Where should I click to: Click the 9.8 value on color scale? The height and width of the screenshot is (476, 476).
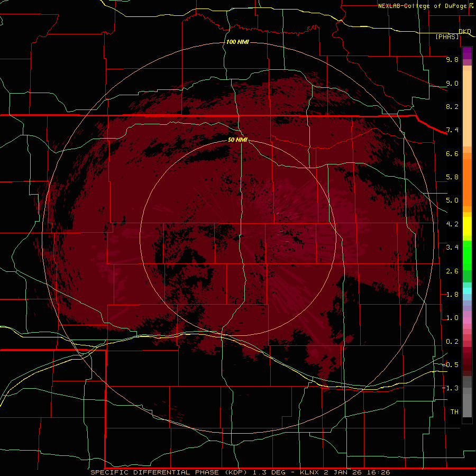[x=452, y=59]
